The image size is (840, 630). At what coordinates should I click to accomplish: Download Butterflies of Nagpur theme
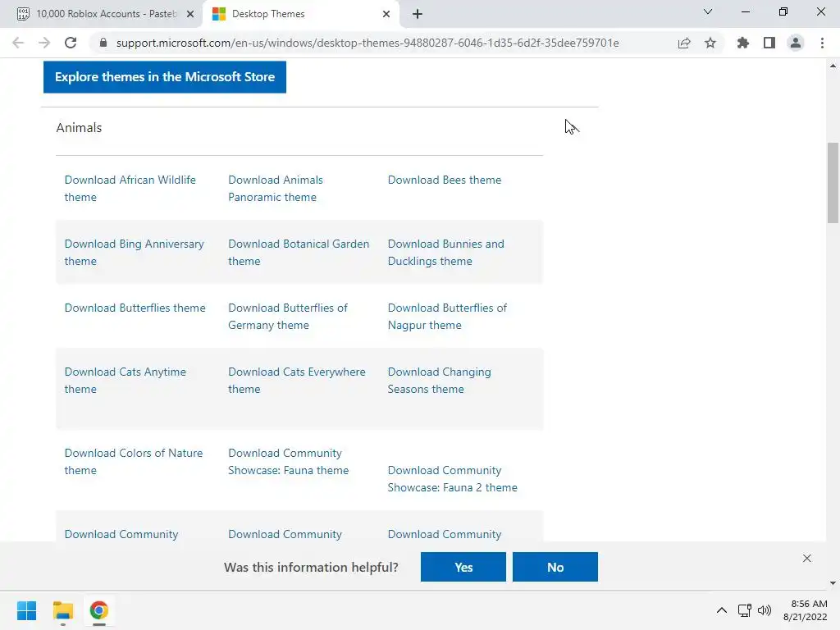447,317
